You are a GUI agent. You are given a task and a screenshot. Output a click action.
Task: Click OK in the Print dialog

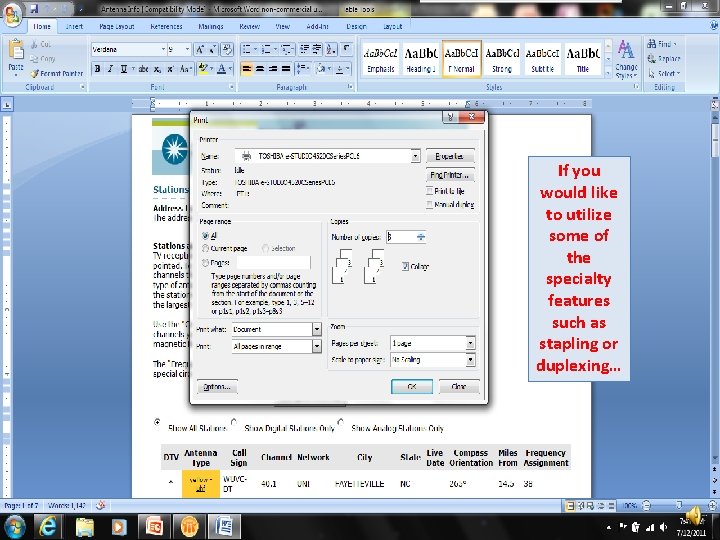412,387
